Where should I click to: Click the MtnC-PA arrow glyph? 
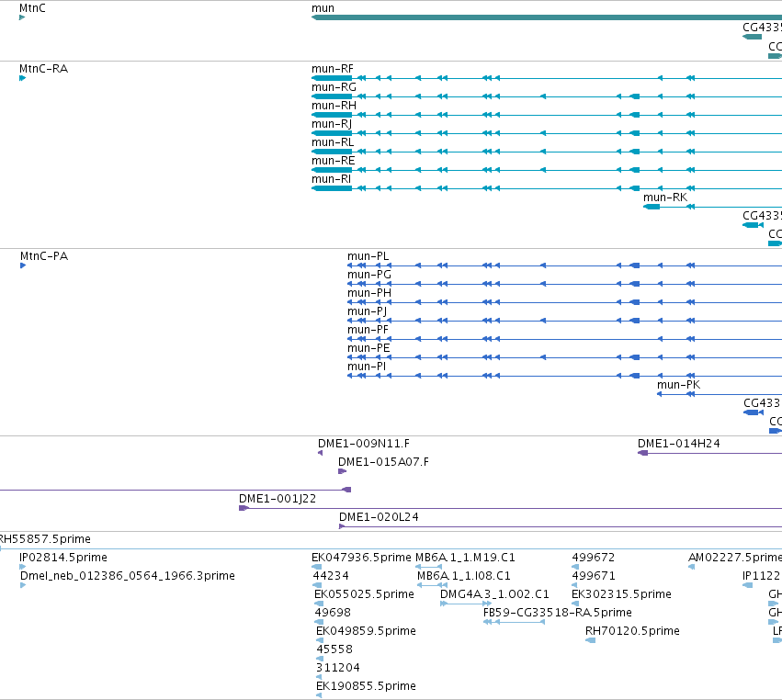point(23,265)
